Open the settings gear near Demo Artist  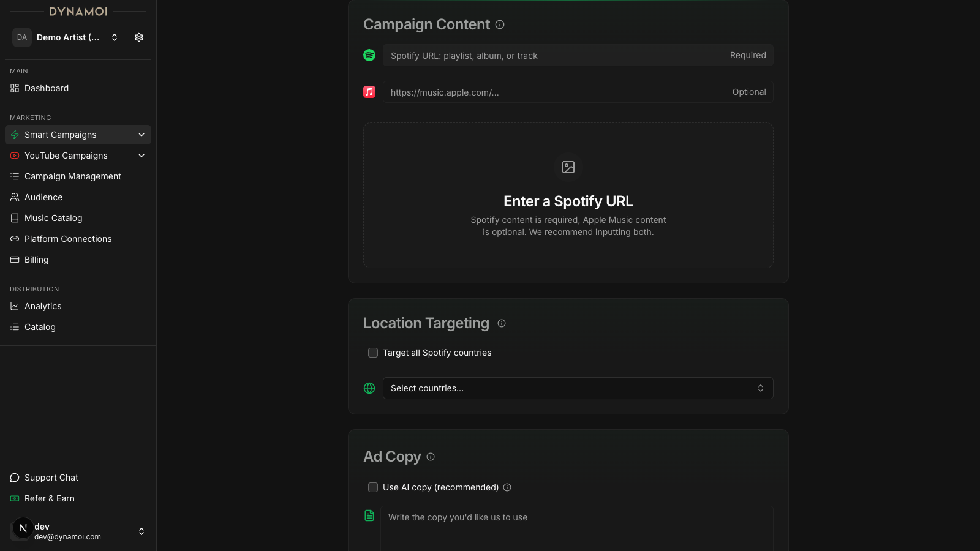(138, 37)
